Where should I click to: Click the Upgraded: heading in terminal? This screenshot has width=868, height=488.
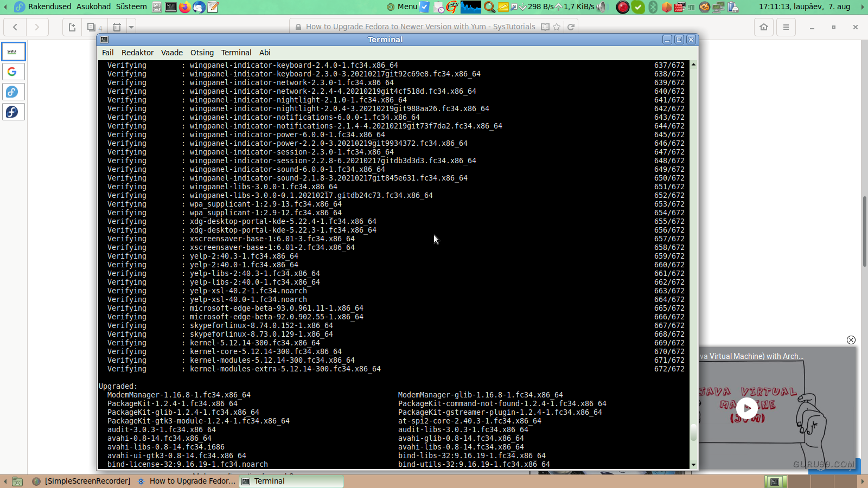click(x=118, y=386)
